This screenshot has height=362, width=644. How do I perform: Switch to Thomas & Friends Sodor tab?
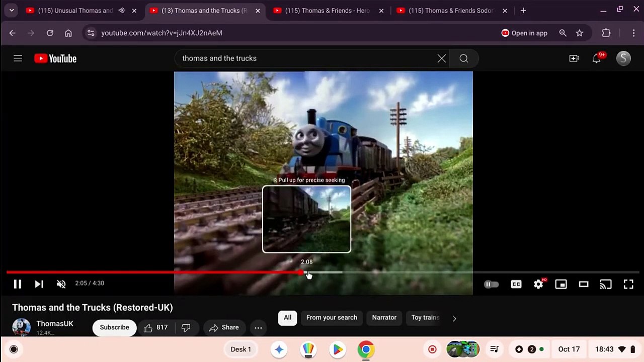(451, 11)
